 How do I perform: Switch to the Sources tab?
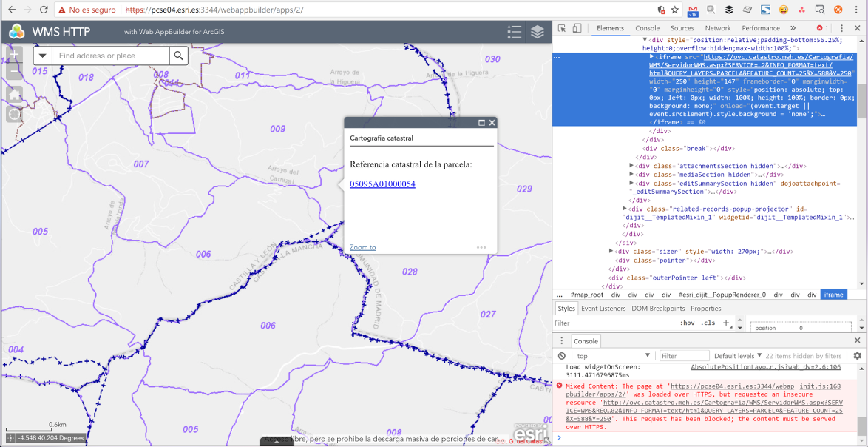(x=682, y=28)
